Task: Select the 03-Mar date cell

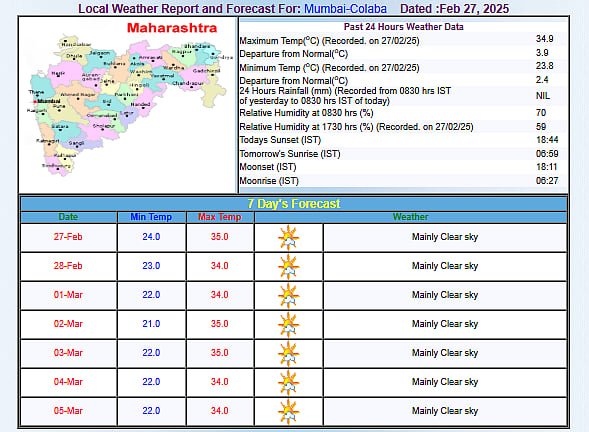Action: (x=68, y=353)
